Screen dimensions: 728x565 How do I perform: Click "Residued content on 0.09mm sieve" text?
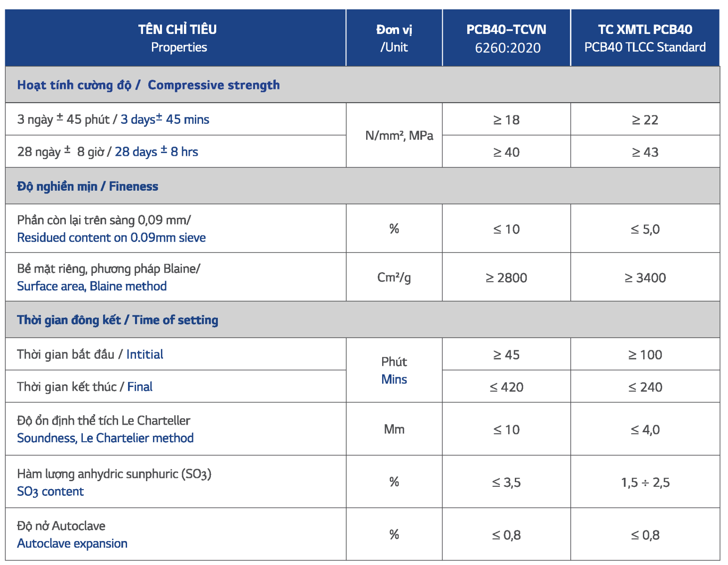[112, 238]
